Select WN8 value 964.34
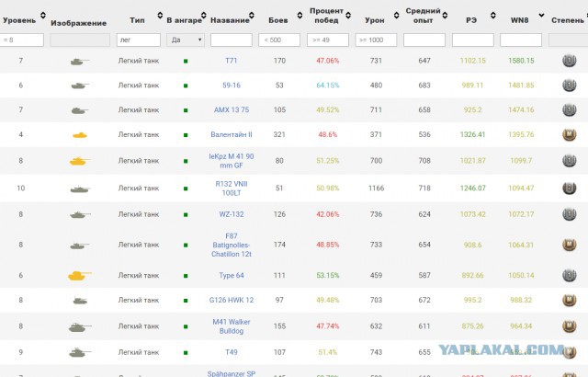Viewport: 588px width, 377px height. pos(521,326)
